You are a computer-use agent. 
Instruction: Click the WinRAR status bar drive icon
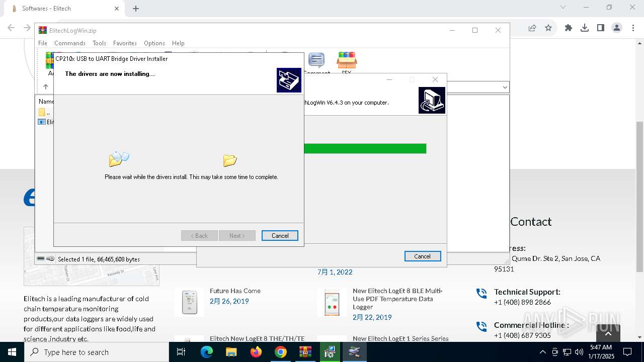click(41, 258)
